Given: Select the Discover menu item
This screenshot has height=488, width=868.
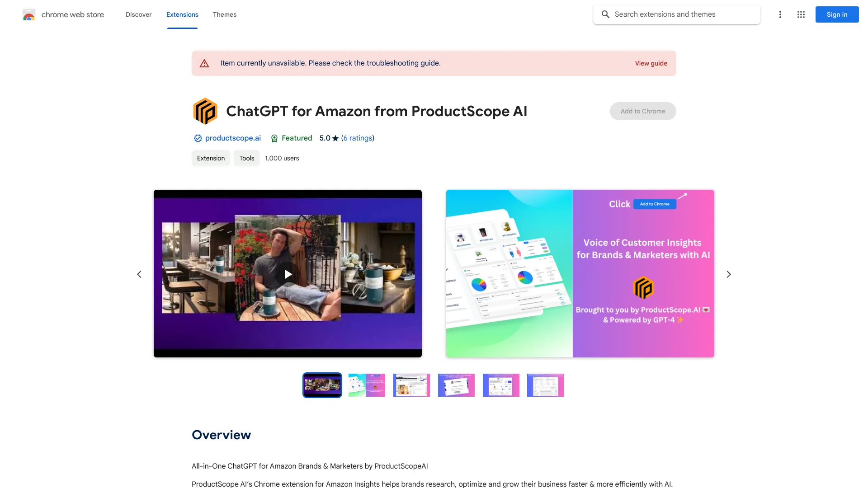Looking at the screenshot, I should [138, 14].
